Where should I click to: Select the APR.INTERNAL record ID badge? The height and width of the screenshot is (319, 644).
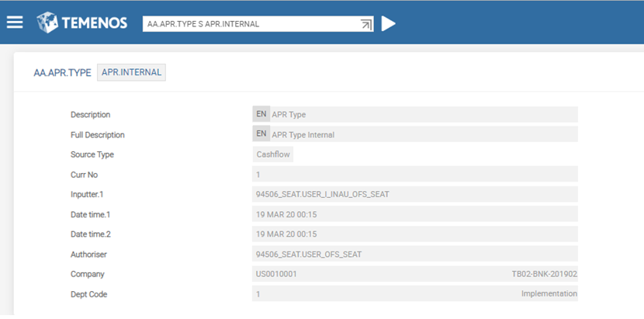131,73
